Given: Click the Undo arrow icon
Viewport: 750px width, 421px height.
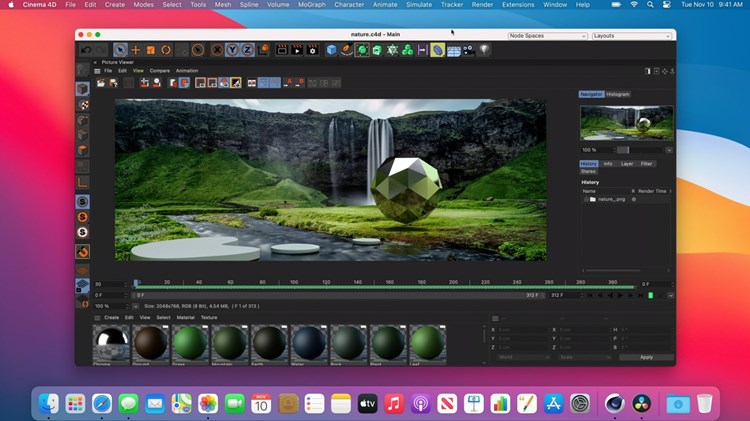Looking at the screenshot, I should pyautogui.click(x=86, y=50).
